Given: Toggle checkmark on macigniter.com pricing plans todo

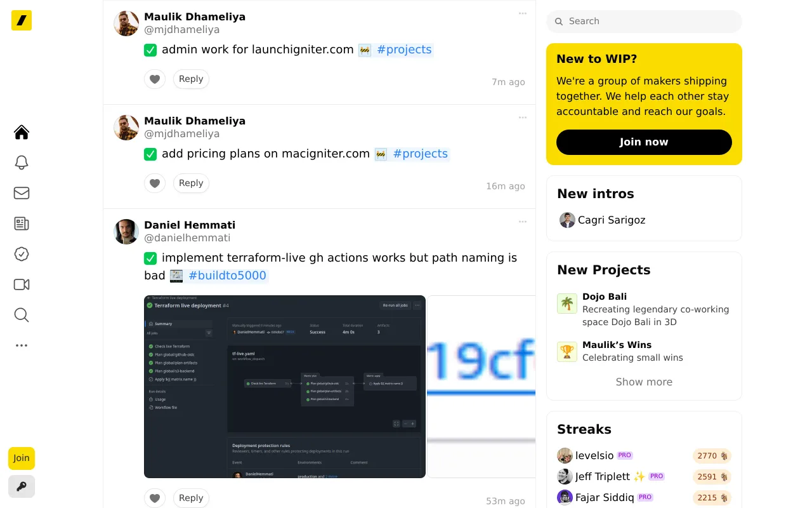Looking at the screenshot, I should coord(150,154).
